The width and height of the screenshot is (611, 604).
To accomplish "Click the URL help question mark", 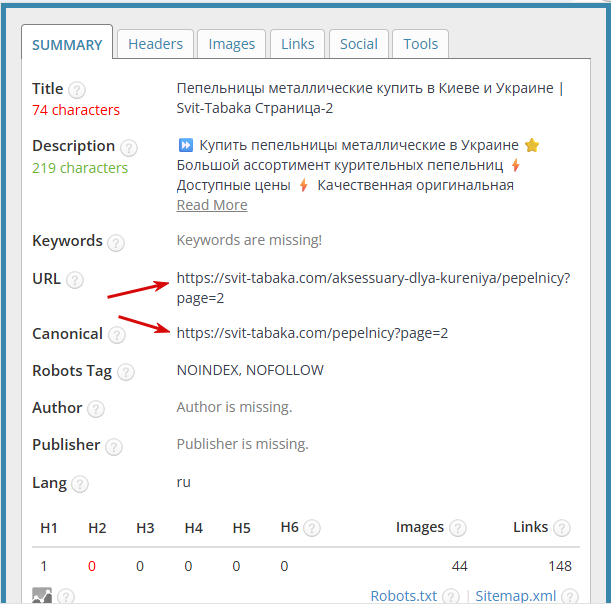I will 74,280.
